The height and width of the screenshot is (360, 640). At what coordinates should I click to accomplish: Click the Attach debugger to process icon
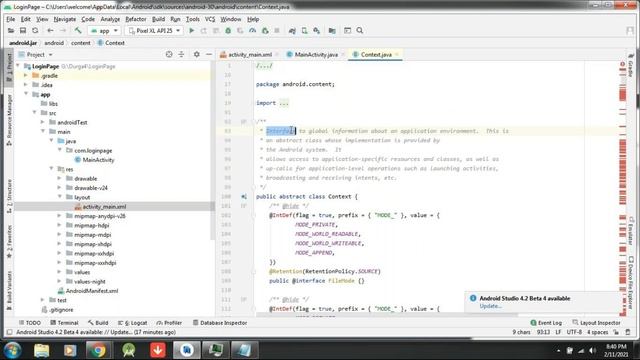[265, 31]
